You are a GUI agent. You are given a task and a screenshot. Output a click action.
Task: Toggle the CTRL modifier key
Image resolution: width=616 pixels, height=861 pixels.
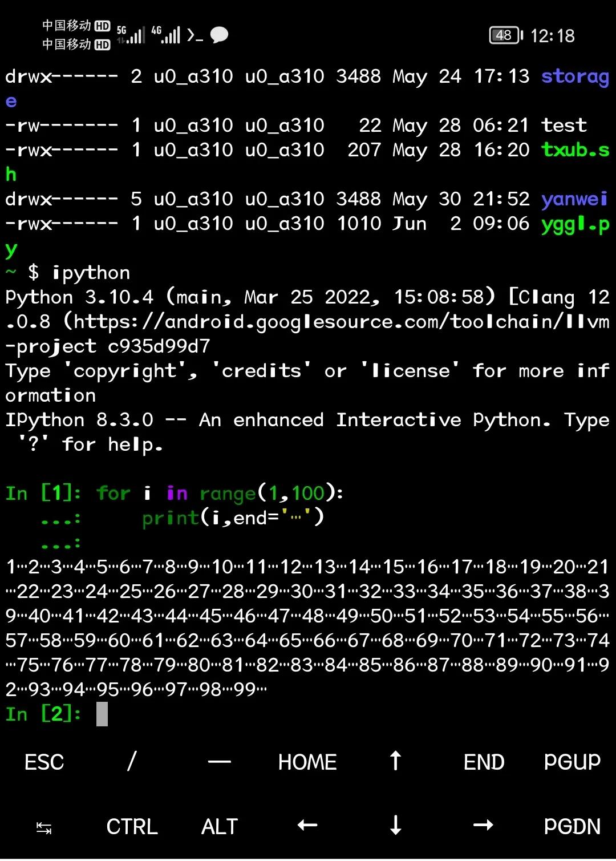(132, 826)
